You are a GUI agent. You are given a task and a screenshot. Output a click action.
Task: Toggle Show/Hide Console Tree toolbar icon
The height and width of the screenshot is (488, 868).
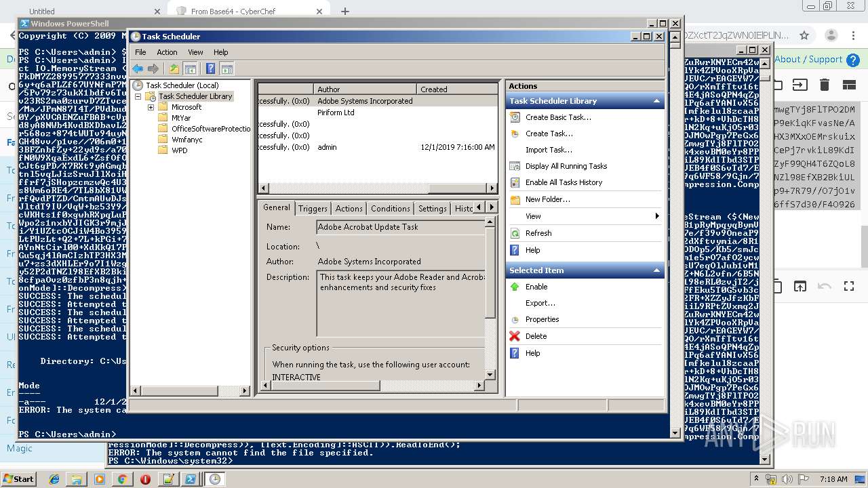190,68
